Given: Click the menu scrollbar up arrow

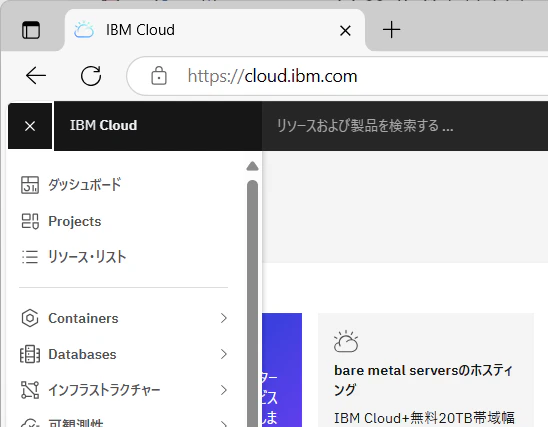Looking at the screenshot, I should [x=252, y=166].
